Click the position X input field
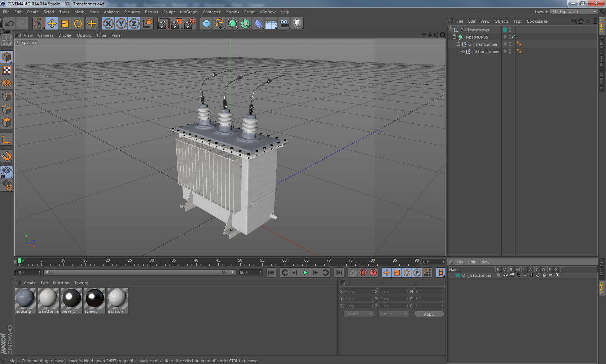This screenshot has width=606, height=364. [x=359, y=292]
